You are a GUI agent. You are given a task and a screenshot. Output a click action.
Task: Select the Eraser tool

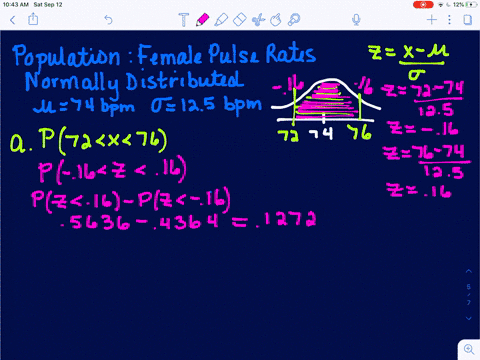(239, 20)
